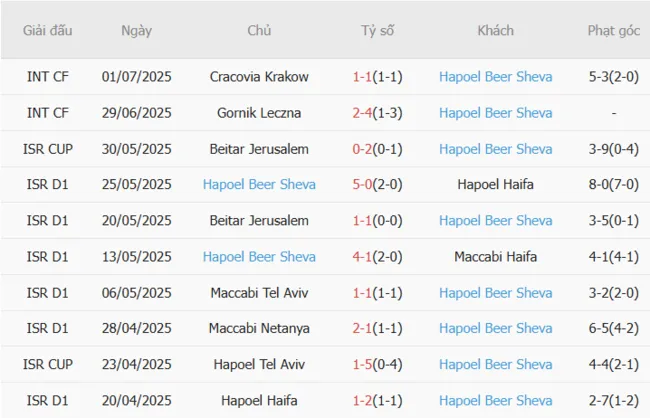Screen dimensions: 650x418
Task: Click the Maccabi Haifa away team
Action: point(495,257)
